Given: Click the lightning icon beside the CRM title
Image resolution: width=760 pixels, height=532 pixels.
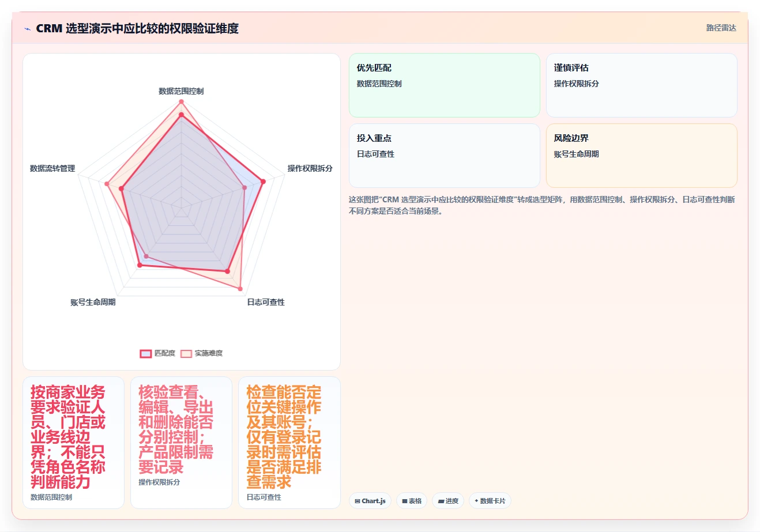Looking at the screenshot, I should click(x=27, y=29).
